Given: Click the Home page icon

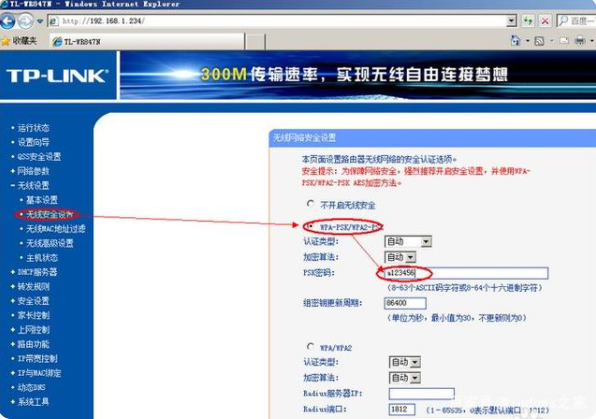Looking at the screenshot, I should (x=515, y=40).
